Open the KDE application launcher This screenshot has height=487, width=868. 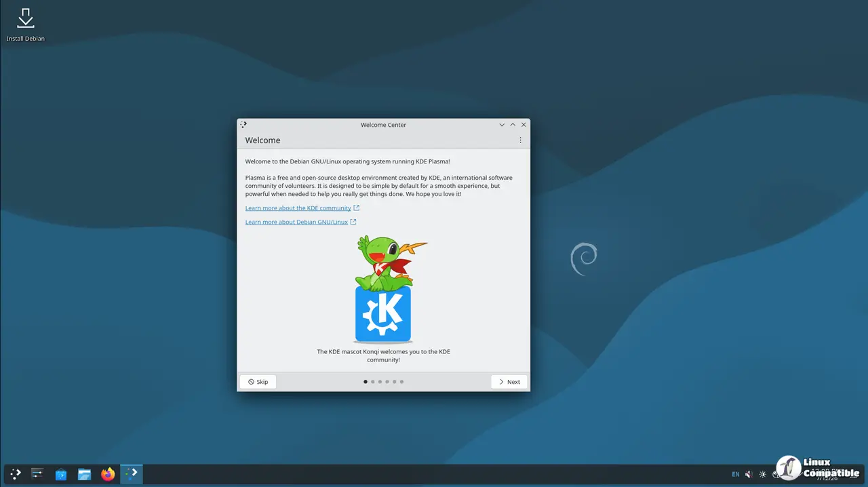16,474
